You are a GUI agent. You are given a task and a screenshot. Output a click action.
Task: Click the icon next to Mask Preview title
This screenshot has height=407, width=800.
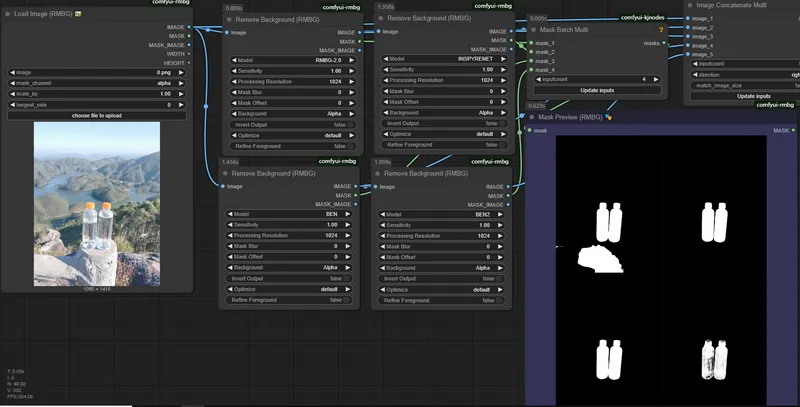(x=609, y=117)
